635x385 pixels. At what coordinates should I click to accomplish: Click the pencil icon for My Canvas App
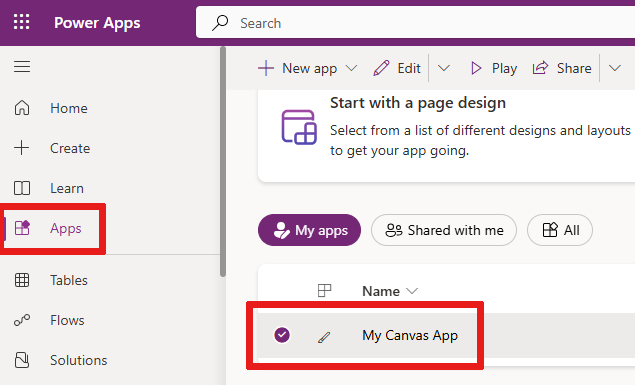324,337
